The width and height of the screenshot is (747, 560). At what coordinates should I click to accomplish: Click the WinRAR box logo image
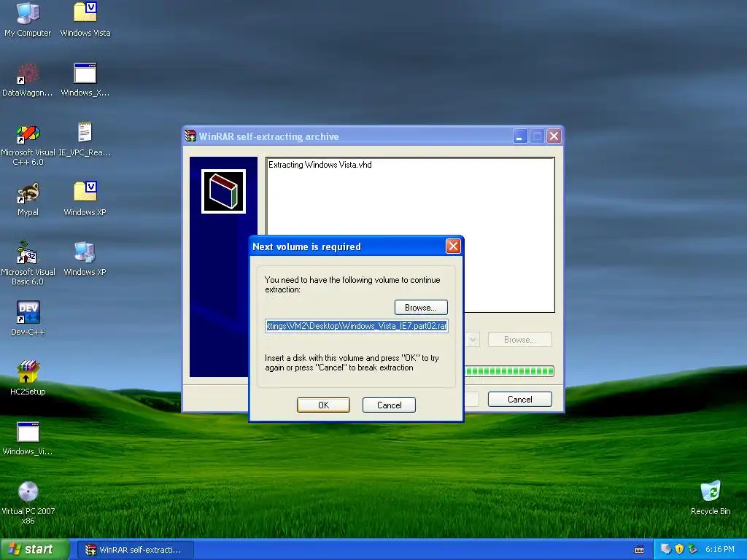(x=223, y=192)
